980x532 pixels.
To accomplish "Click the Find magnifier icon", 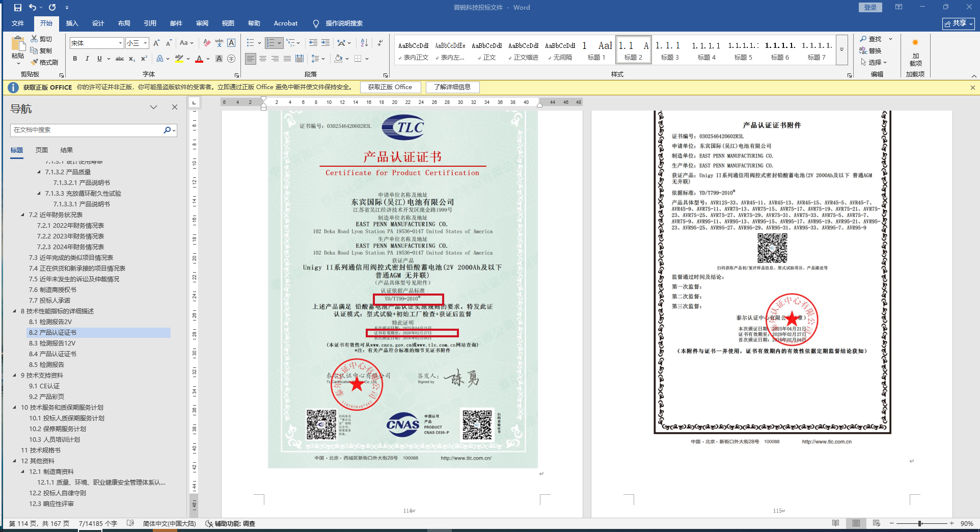I will [x=863, y=39].
